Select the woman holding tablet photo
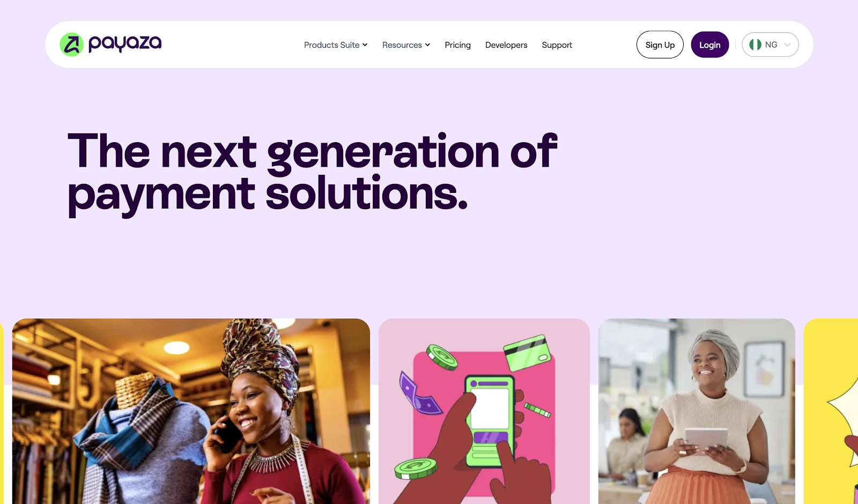The width and height of the screenshot is (858, 504). pyautogui.click(x=697, y=411)
